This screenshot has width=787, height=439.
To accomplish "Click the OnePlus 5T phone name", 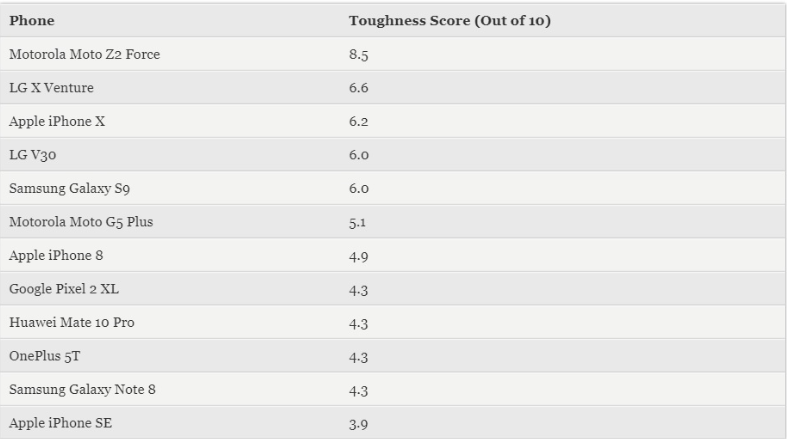I will click(46, 356).
